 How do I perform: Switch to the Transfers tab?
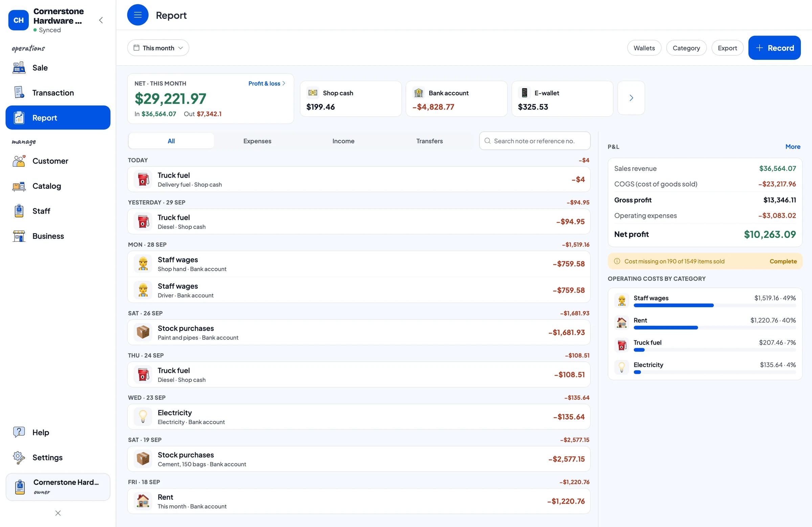(x=430, y=141)
